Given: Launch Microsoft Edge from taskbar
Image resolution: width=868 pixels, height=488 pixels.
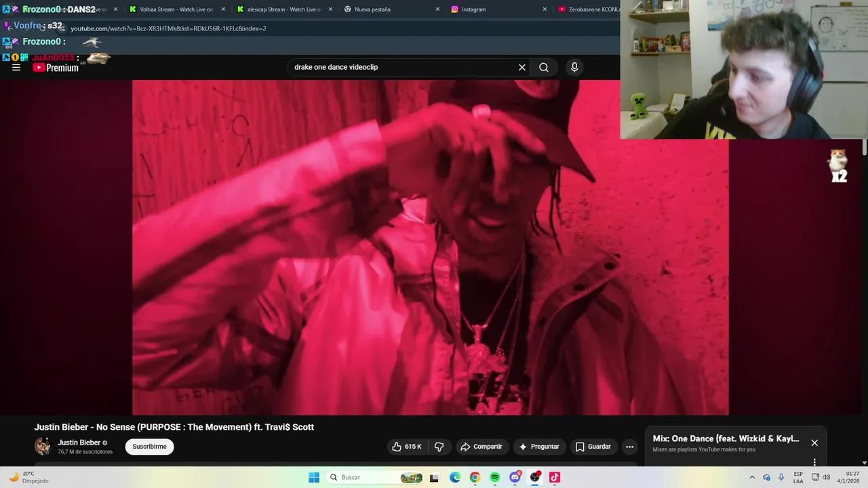Looking at the screenshot, I should tap(455, 477).
